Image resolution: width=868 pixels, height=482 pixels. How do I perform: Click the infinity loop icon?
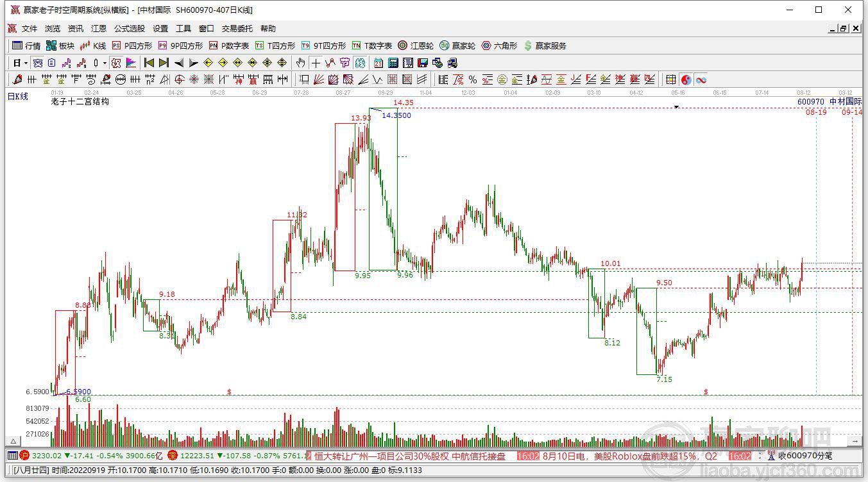tap(701, 79)
